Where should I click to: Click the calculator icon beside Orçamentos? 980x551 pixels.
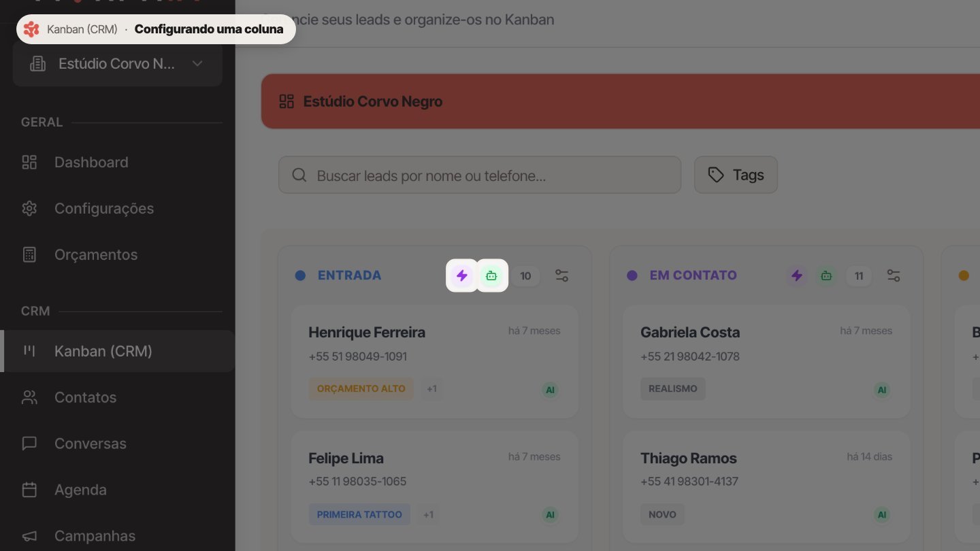coord(29,254)
